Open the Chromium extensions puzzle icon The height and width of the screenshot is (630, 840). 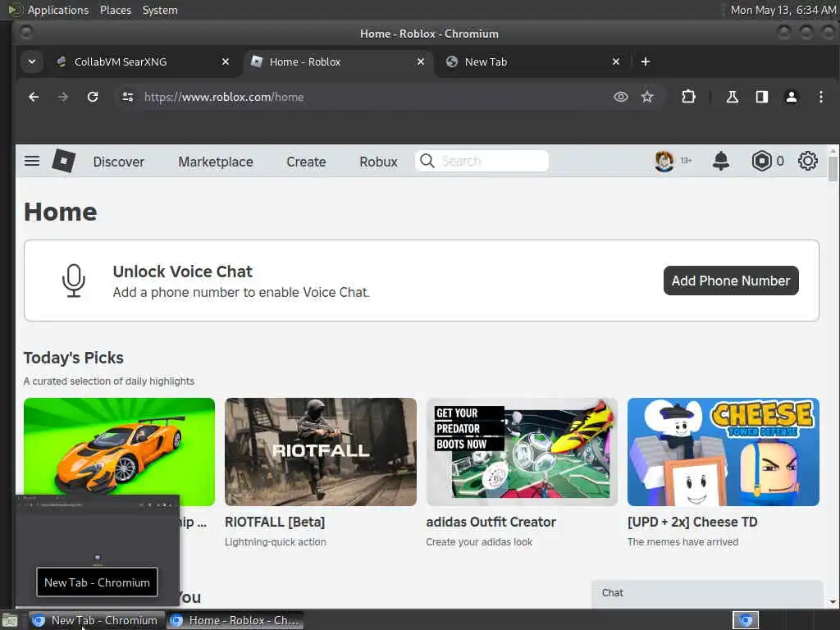pyautogui.click(x=688, y=97)
